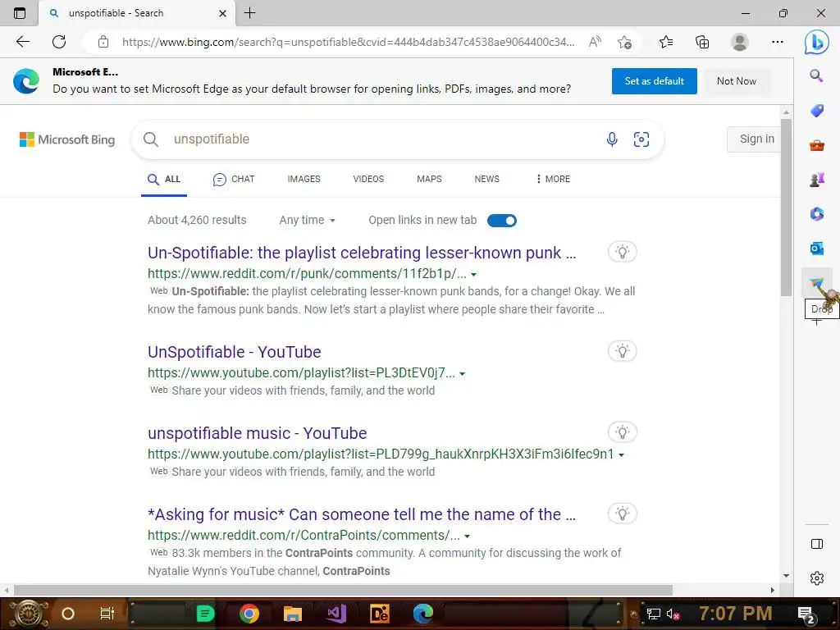Open sidebar search tool
This screenshot has height=630, width=840.
click(816, 75)
